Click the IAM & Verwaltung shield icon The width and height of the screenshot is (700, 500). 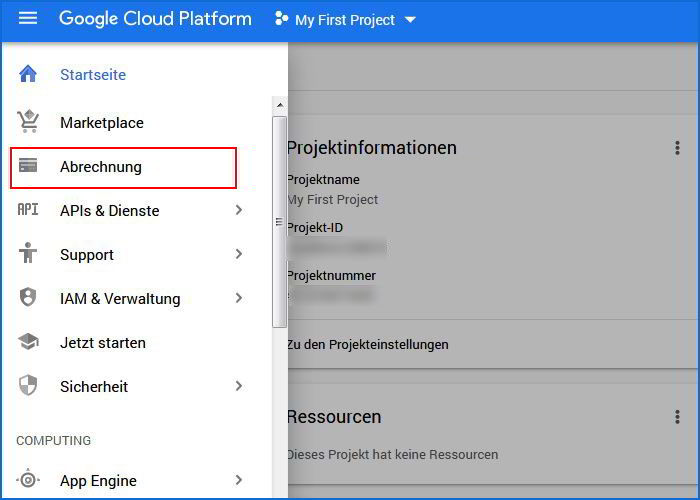[x=28, y=297]
